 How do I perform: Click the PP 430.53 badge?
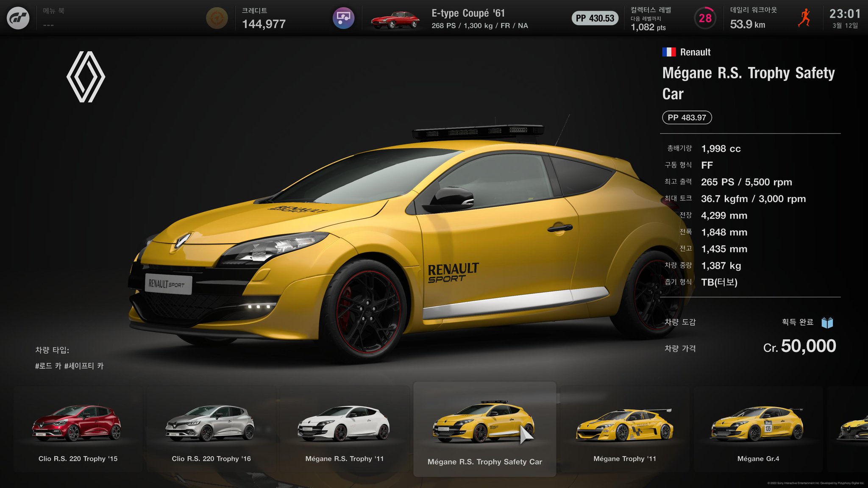coord(595,18)
